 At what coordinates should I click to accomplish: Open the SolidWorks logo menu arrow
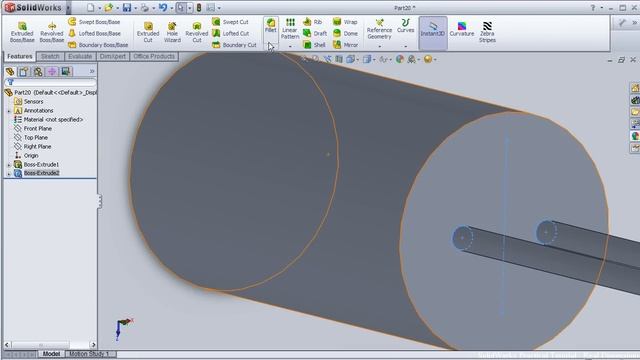(x=68, y=8)
